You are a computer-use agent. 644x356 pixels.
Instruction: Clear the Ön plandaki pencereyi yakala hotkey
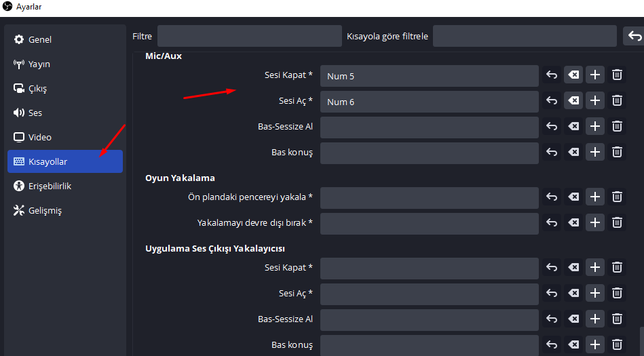pos(573,197)
